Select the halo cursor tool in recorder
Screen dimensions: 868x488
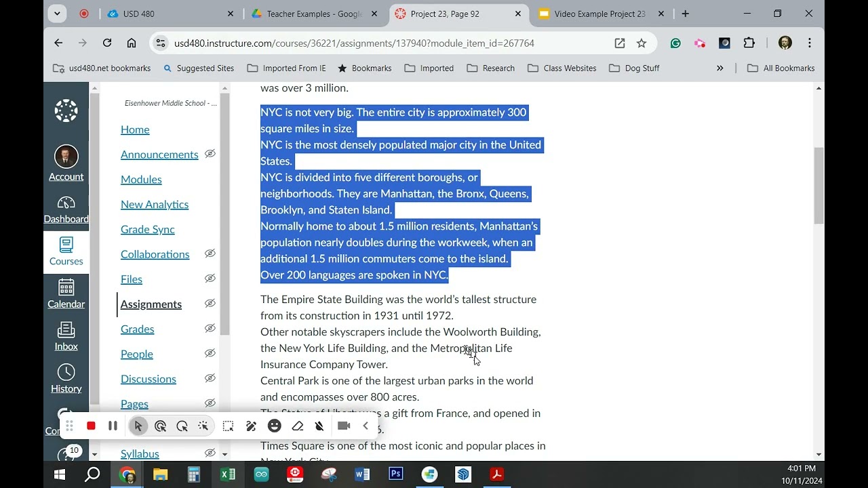pyautogui.click(x=182, y=426)
